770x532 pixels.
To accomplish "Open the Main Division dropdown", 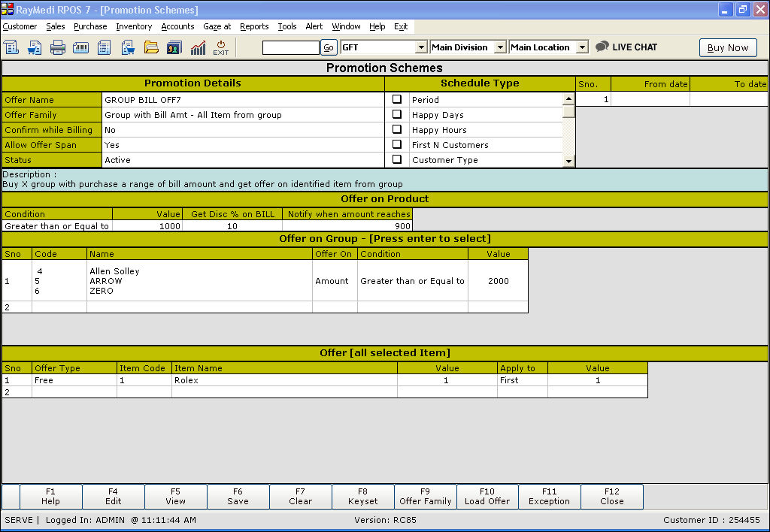I will pos(499,47).
